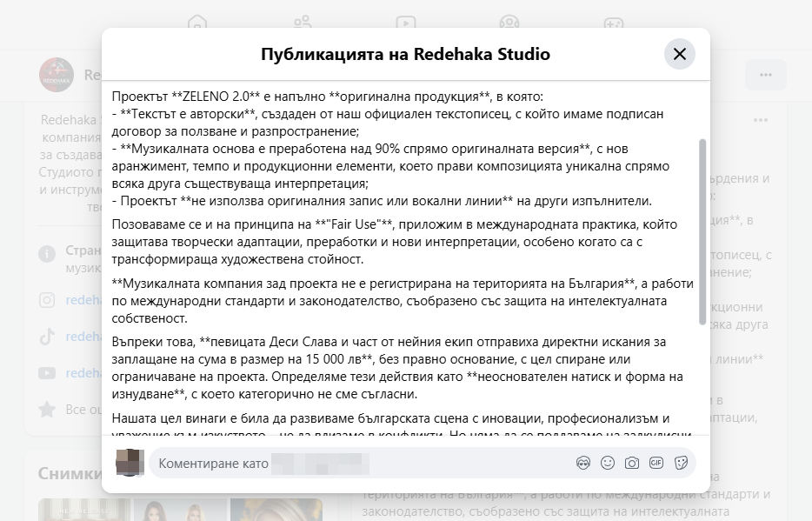Image resolution: width=812 pixels, height=521 pixels.
Task: Go to Facebook Home tab
Action: (197, 23)
